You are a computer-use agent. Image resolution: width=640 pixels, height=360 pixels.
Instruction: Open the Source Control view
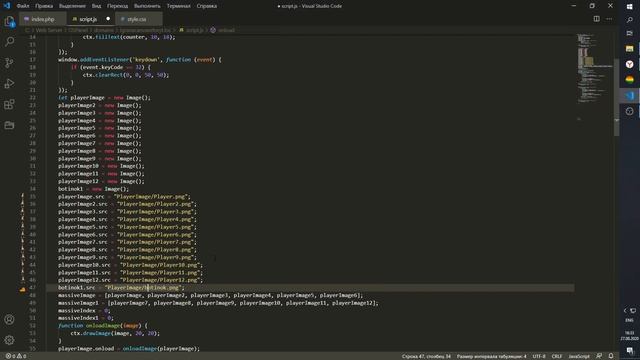click(9, 62)
